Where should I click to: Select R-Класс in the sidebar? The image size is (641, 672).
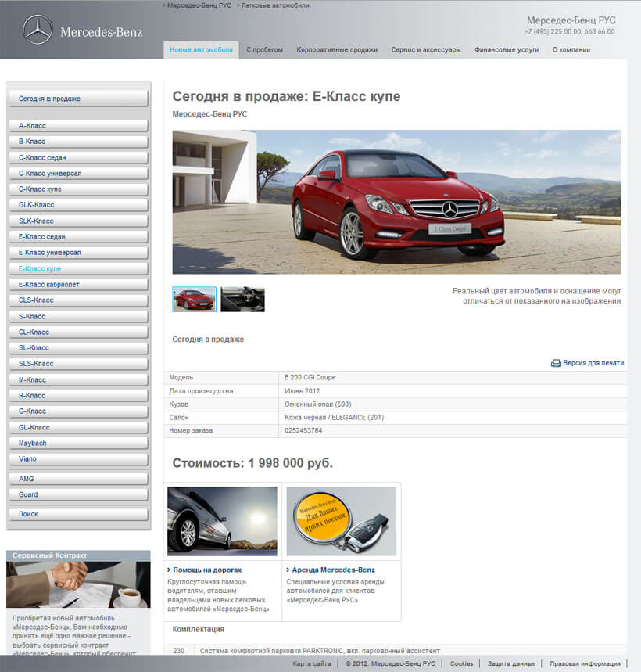pos(78,396)
